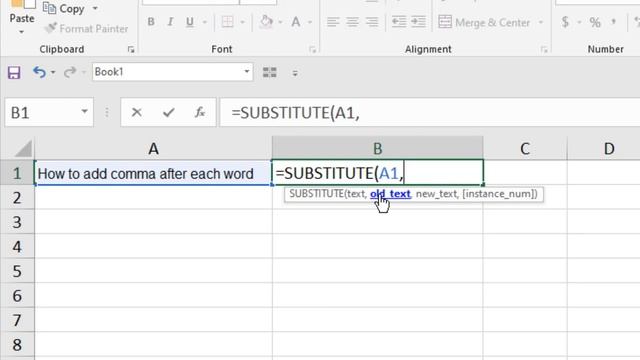Apply Comma Style number format
Screen dimensions: 640x360
click(613, 22)
